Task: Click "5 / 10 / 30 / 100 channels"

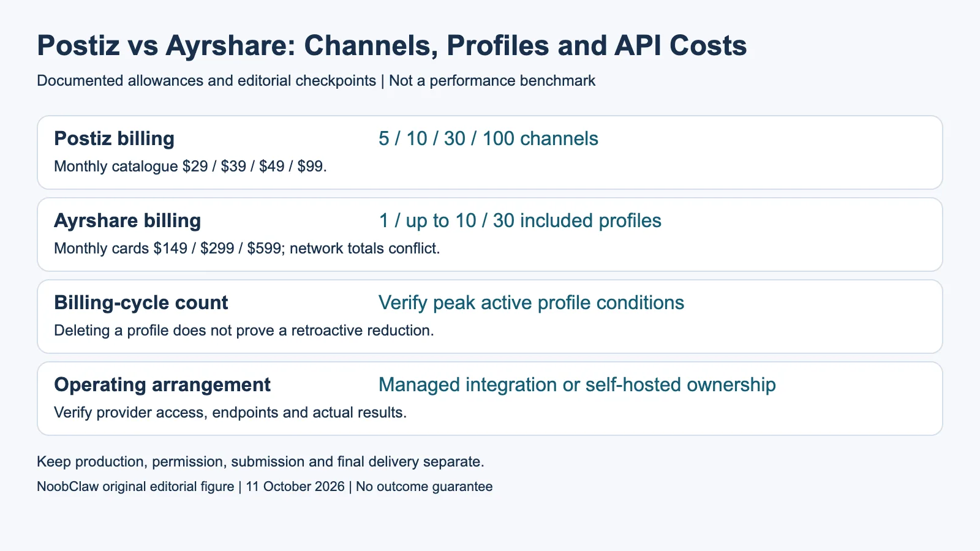Action: (488, 138)
